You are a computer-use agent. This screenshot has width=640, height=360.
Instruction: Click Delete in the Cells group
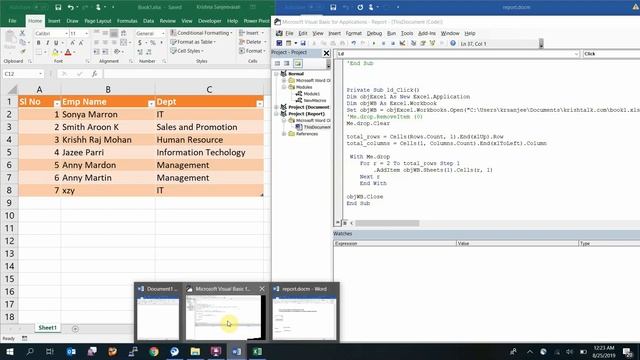(x=252, y=42)
